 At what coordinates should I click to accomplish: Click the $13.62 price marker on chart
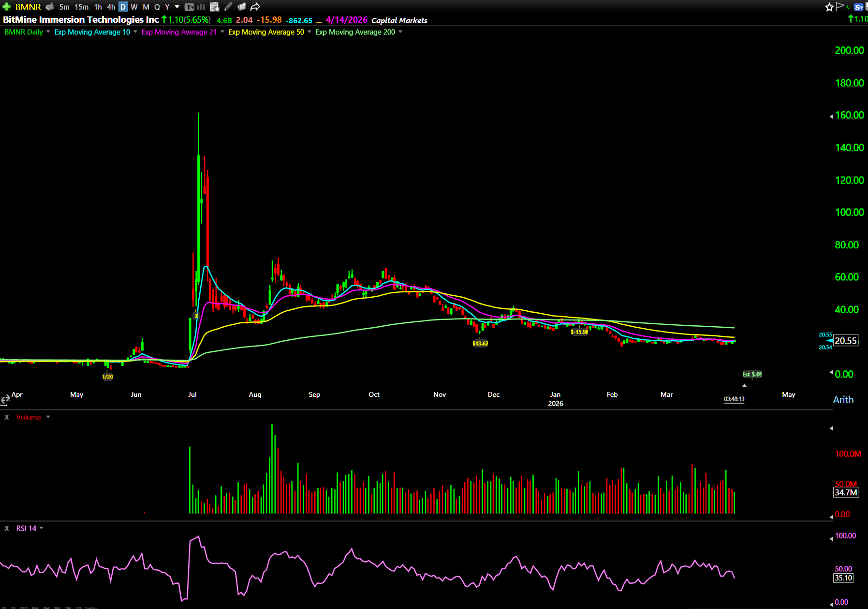tap(480, 343)
